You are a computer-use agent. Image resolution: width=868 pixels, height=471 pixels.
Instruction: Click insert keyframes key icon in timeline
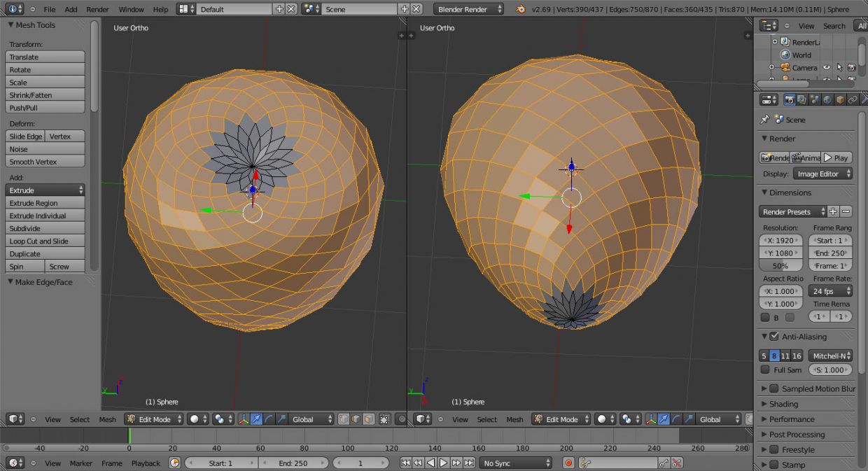[x=664, y=463]
